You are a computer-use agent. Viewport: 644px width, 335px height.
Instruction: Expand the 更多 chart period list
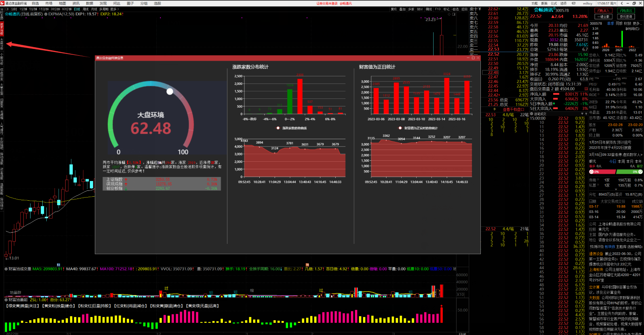click(115, 9)
